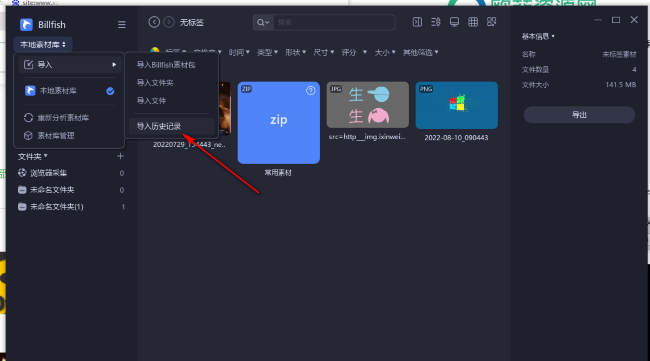Viewport: 650px width, 361px height.
Task: Click the 导出 export button
Action: 579,115
